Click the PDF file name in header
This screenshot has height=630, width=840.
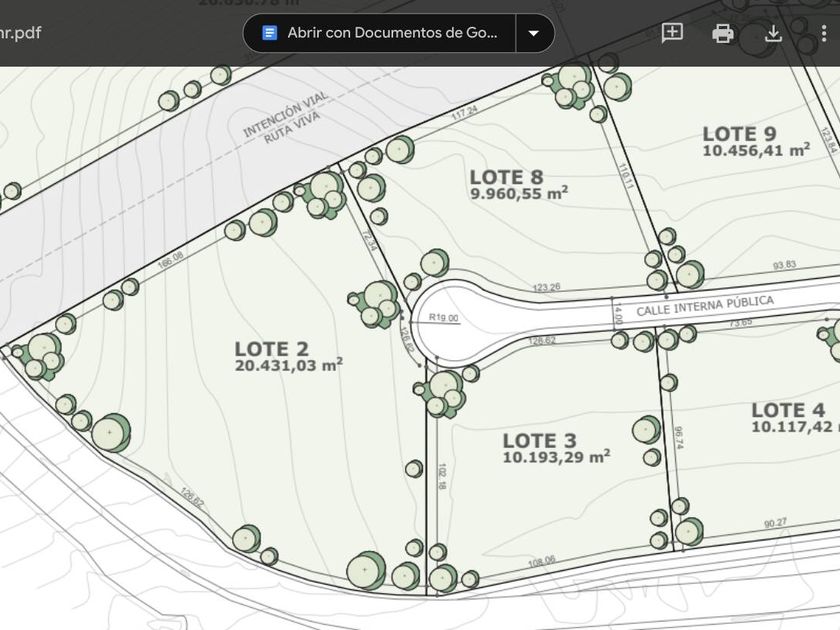pyautogui.click(x=20, y=33)
